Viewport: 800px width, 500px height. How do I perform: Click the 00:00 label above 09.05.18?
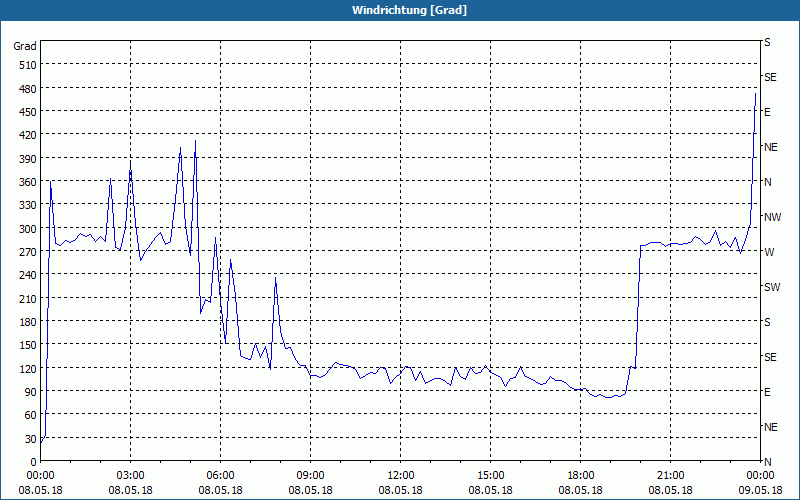(760, 476)
